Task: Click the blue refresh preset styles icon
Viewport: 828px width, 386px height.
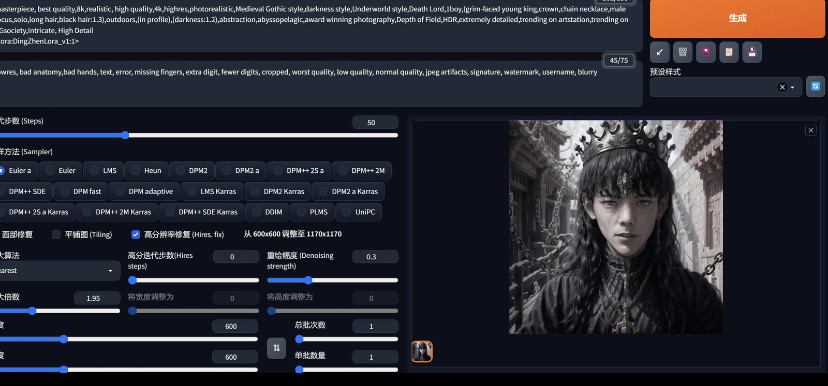Action: (x=815, y=87)
